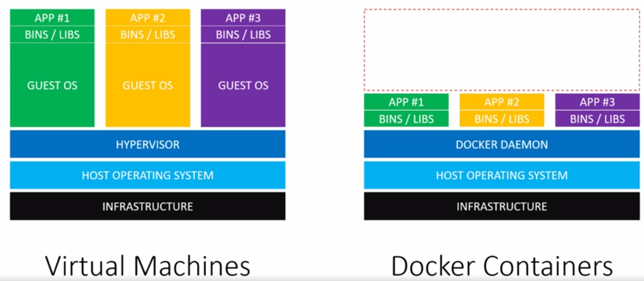Click the yellow GUEST OS block
The image size is (644, 281).
coord(148,85)
